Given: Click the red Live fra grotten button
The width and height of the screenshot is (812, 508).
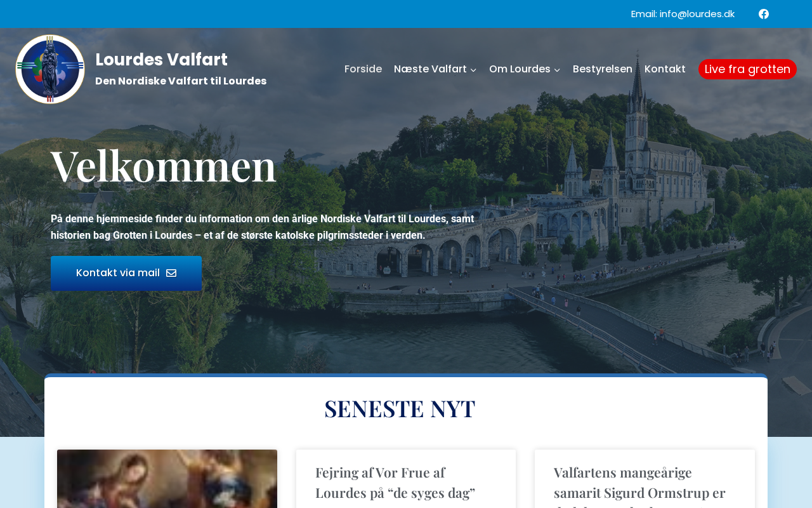Looking at the screenshot, I should click(x=747, y=69).
